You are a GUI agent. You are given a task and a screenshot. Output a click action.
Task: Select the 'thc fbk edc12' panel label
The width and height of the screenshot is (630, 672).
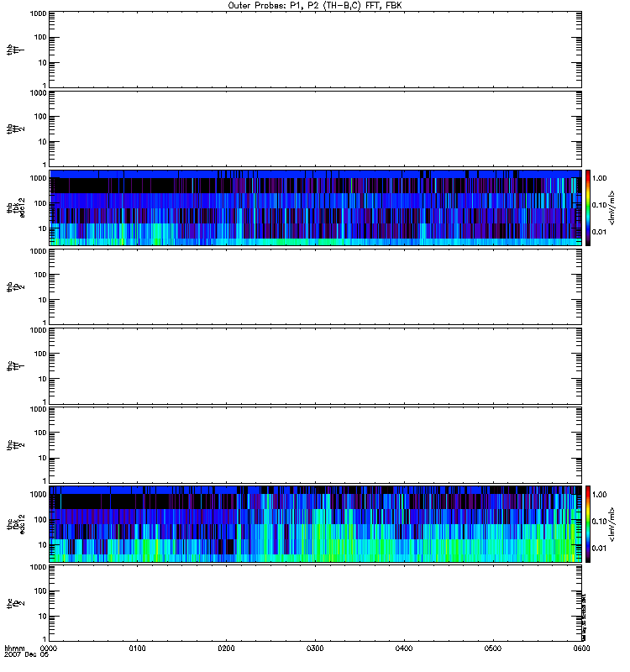(x=16, y=523)
